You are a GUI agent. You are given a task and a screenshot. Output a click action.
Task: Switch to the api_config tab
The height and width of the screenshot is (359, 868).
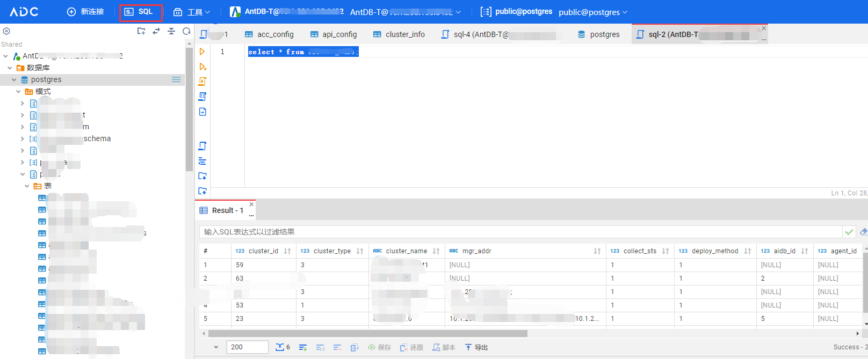point(334,34)
